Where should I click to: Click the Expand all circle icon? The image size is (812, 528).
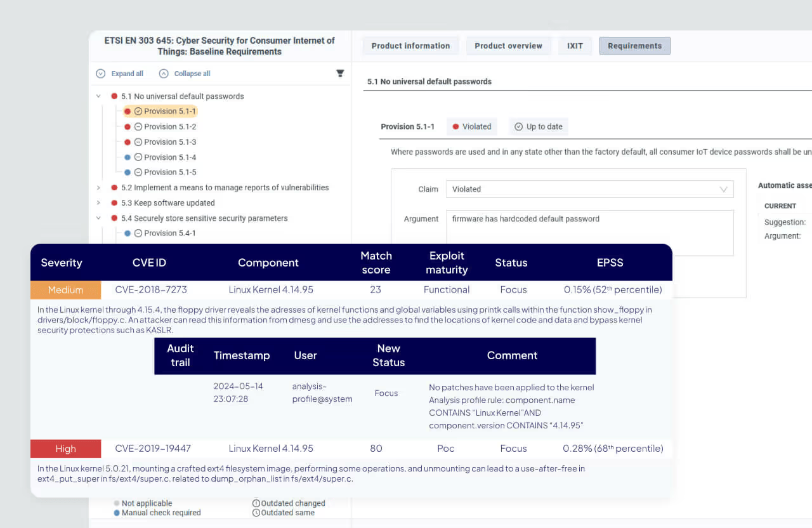(x=100, y=74)
